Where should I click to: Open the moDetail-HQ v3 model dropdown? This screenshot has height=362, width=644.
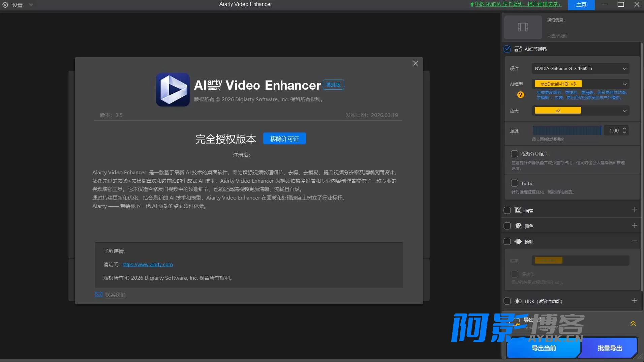(580, 84)
